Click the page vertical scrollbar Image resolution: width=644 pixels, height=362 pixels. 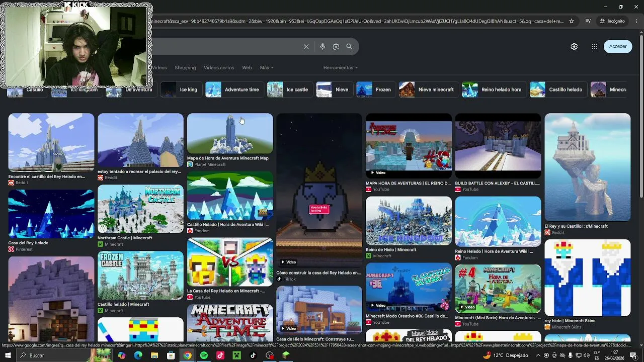[x=640, y=116]
